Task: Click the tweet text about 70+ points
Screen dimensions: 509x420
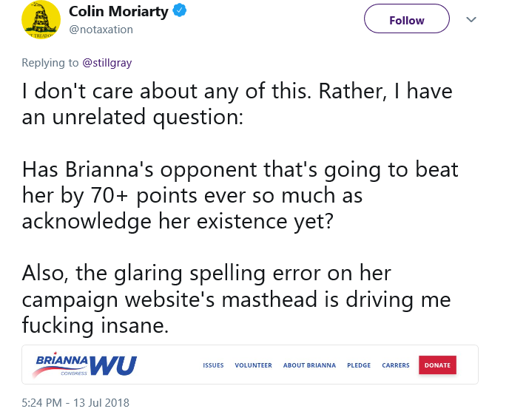Action: [x=240, y=195]
